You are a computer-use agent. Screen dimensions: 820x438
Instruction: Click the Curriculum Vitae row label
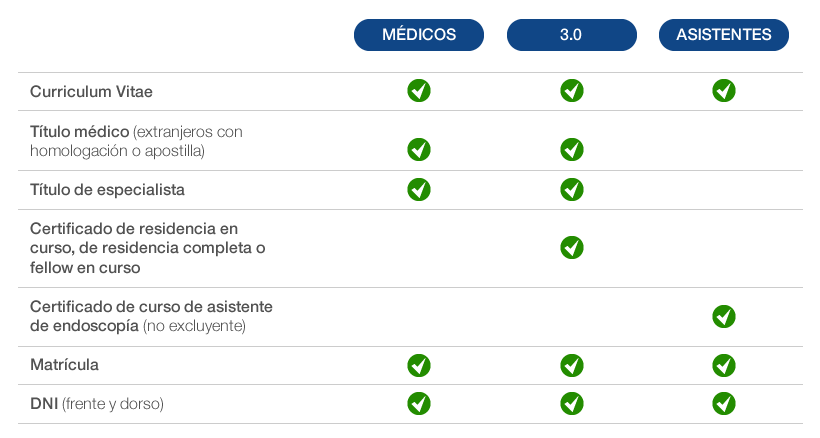point(91,92)
